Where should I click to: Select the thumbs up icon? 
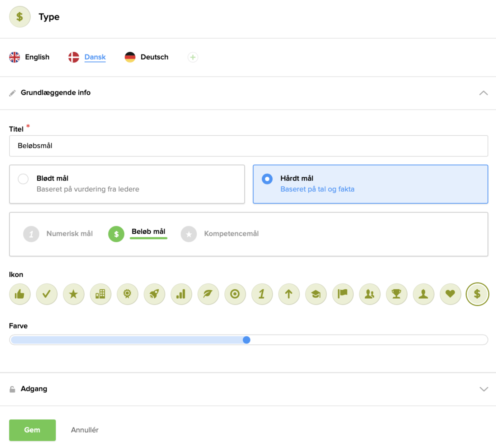tap(20, 294)
